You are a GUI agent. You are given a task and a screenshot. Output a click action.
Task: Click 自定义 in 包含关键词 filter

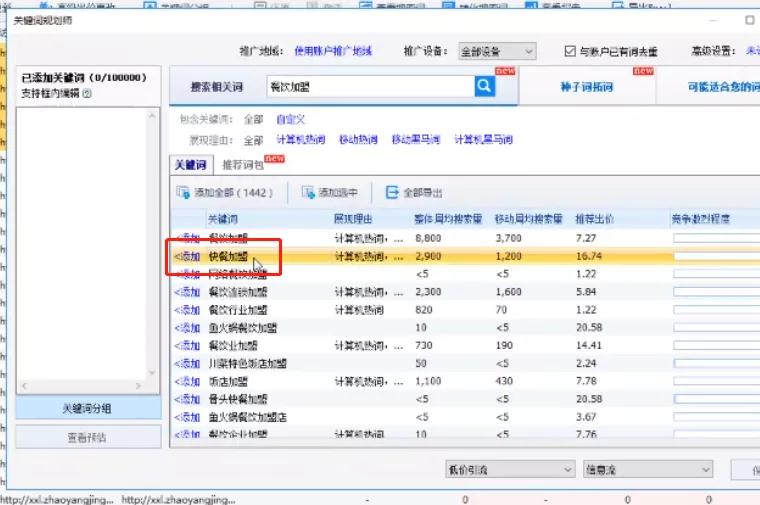pos(290,119)
